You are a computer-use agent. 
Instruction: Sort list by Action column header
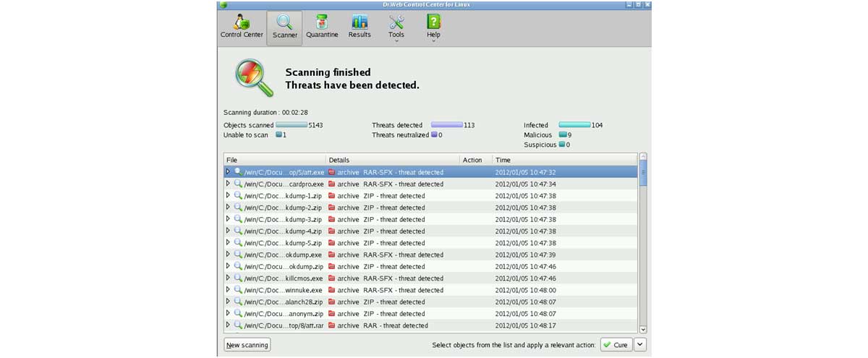pyautogui.click(x=476, y=160)
